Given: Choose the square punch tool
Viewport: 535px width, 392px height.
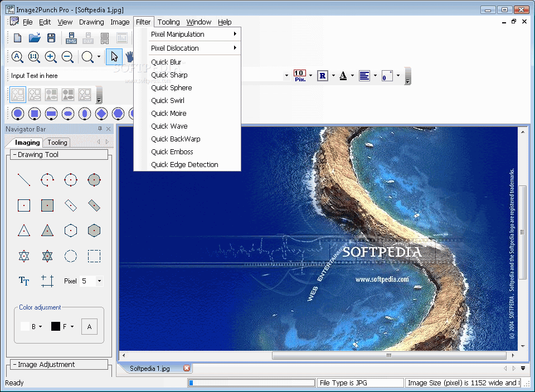Looking at the screenshot, I should click(35, 114).
